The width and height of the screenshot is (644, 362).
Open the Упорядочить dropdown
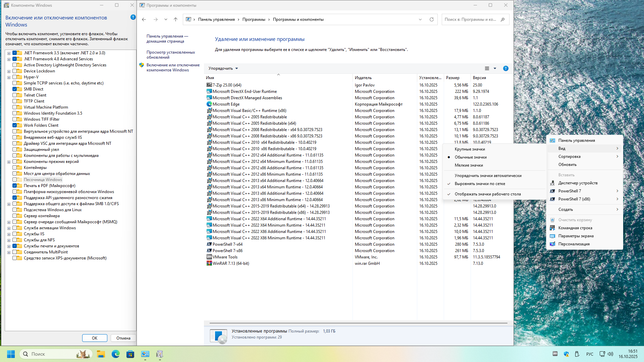223,68
